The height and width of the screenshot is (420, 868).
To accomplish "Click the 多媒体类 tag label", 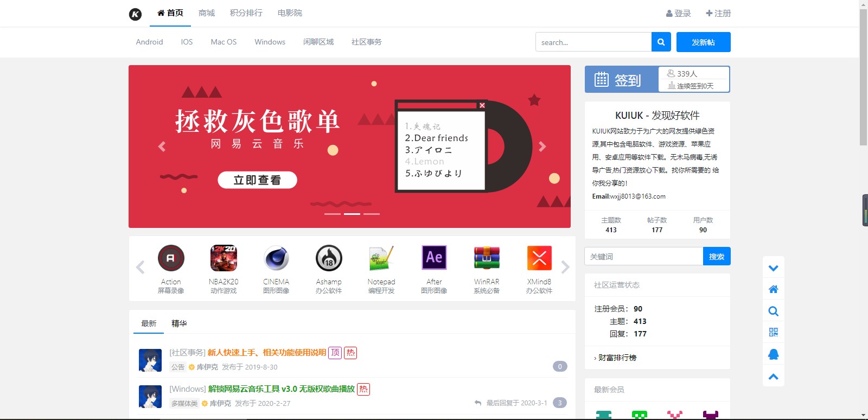I will click(184, 403).
